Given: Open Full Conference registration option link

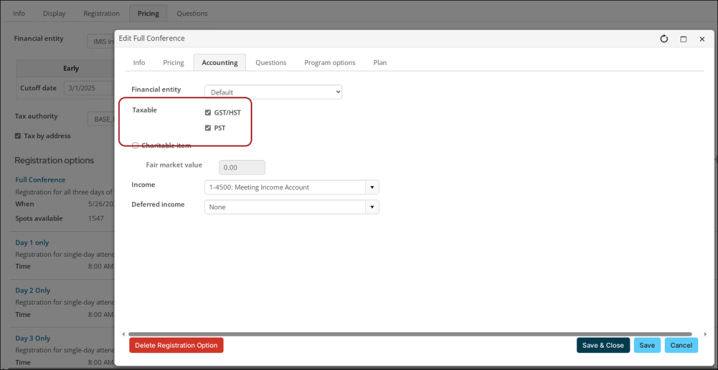Looking at the screenshot, I should 40,180.
